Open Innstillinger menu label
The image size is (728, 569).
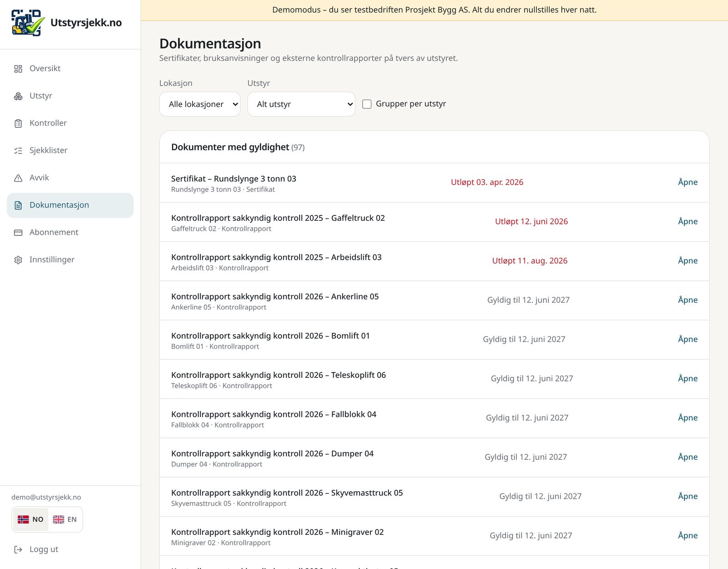click(x=52, y=259)
